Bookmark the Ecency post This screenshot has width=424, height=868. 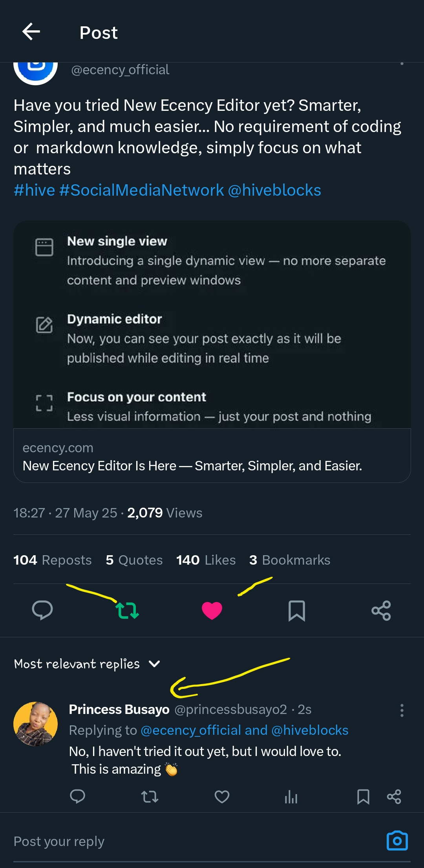(297, 611)
